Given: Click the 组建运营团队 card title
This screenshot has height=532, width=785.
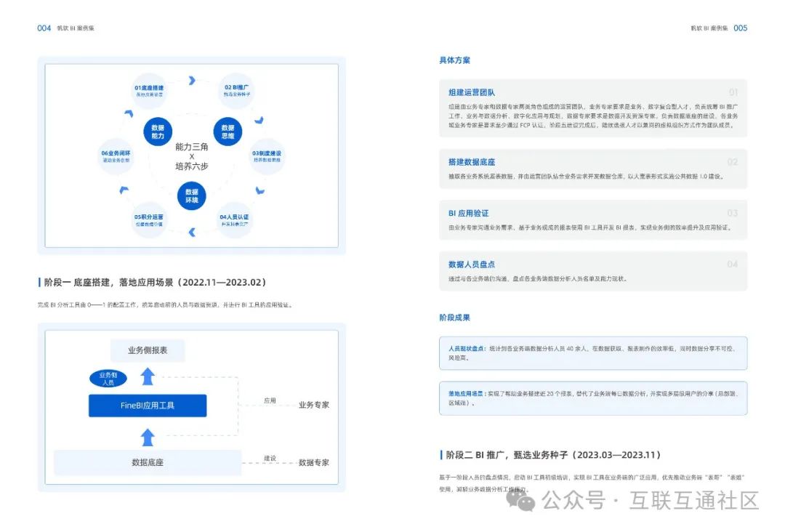Looking at the screenshot, I should [x=472, y=92].
